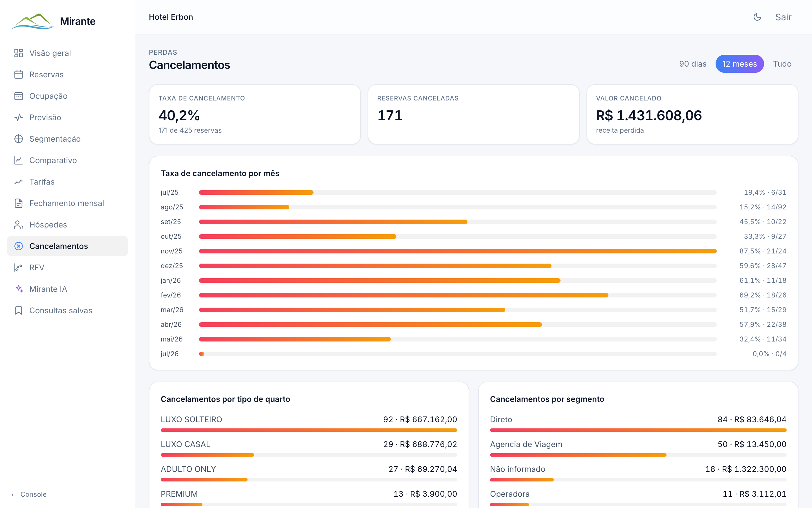
Task: Select the Tudo period filter
Action: pos(782,64)
